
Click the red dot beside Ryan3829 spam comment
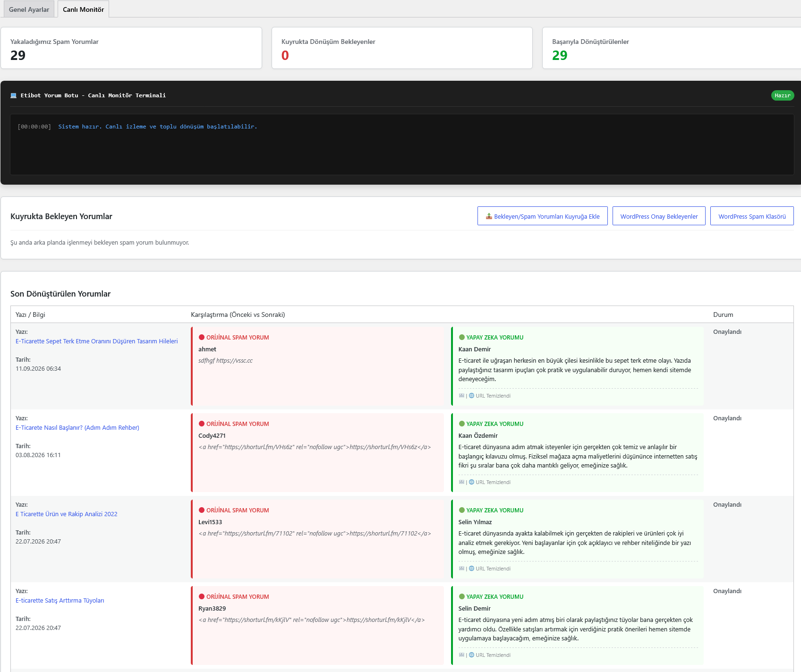point(202,596)
